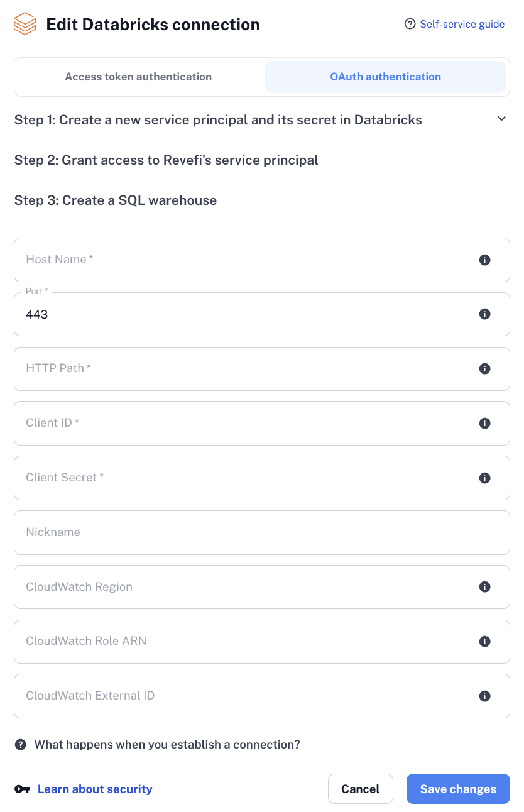The image size is (524, 812).
Task: Click the info icon beside Host Name
Action: pyautogui.click(x=484, y=260)
